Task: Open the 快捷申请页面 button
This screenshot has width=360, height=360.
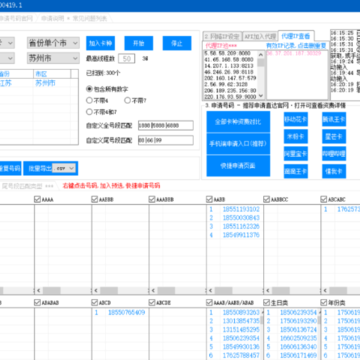Action: (238, 166)
